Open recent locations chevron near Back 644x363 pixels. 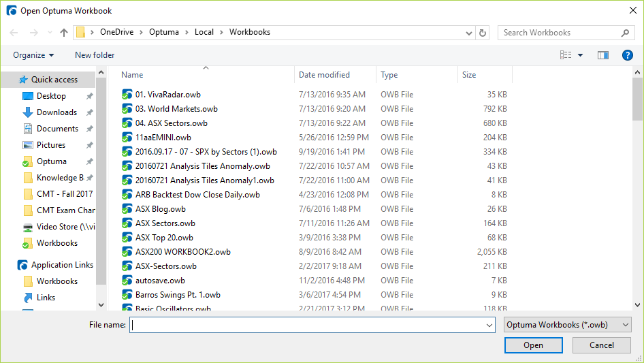(50, 33)
